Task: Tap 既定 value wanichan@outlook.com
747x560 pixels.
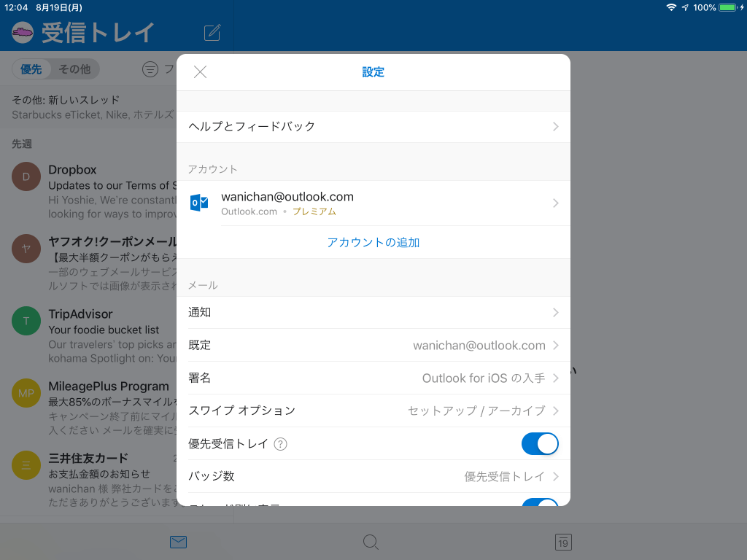Action: (x=479, y=345)
